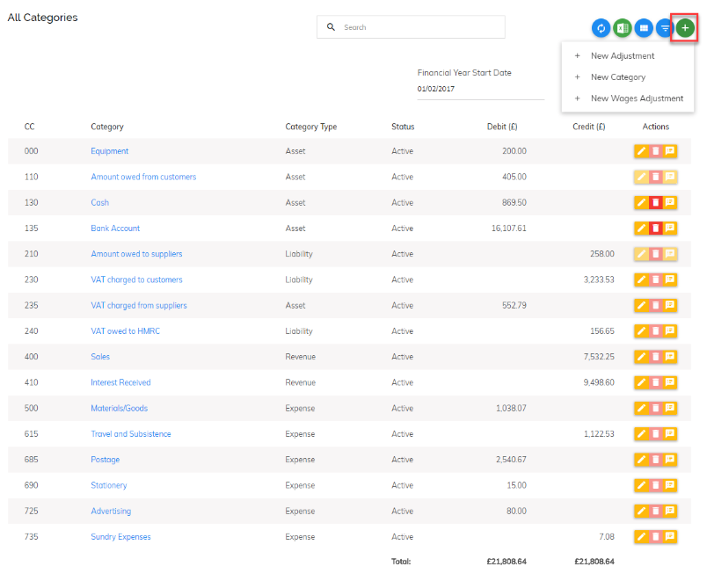
Task: Open the comment icon for VAT charged from suppliers
Action: [x=670, y=305]
